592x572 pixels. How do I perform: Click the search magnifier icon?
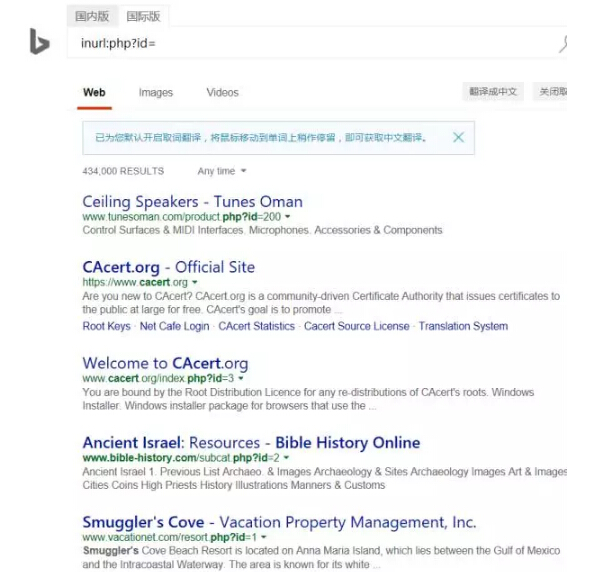click(563, 44)
